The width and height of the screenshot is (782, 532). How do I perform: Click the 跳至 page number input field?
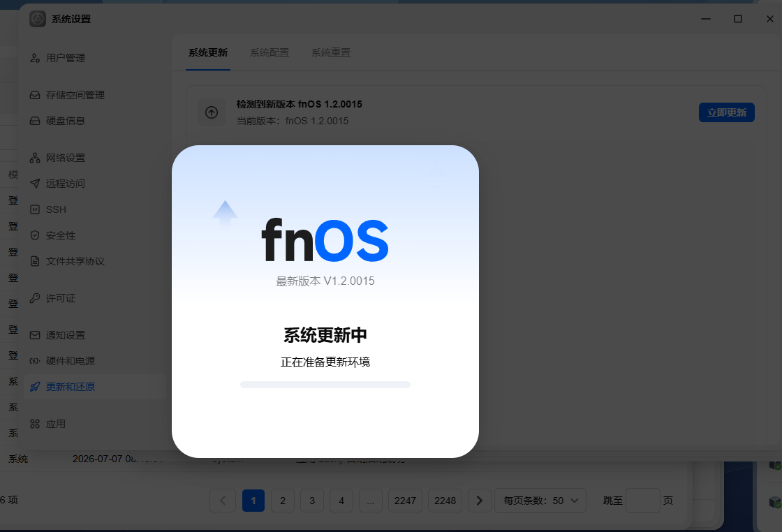[643, 501]
